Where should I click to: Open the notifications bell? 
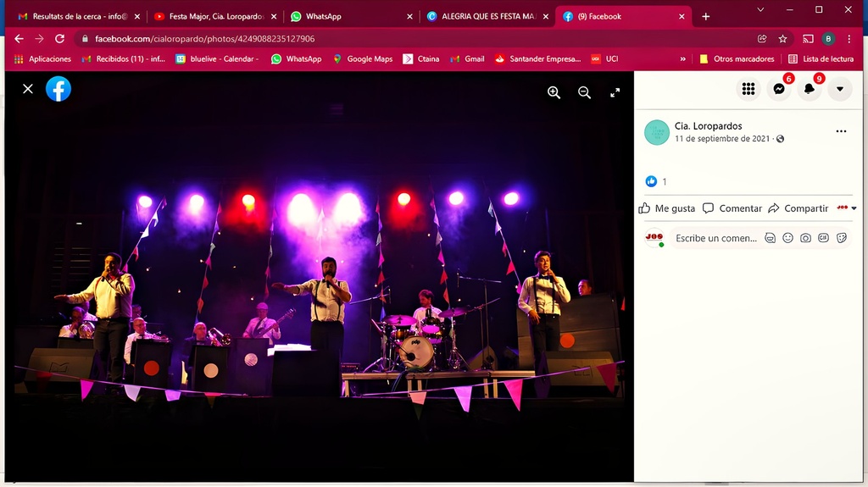pos(810,89)
